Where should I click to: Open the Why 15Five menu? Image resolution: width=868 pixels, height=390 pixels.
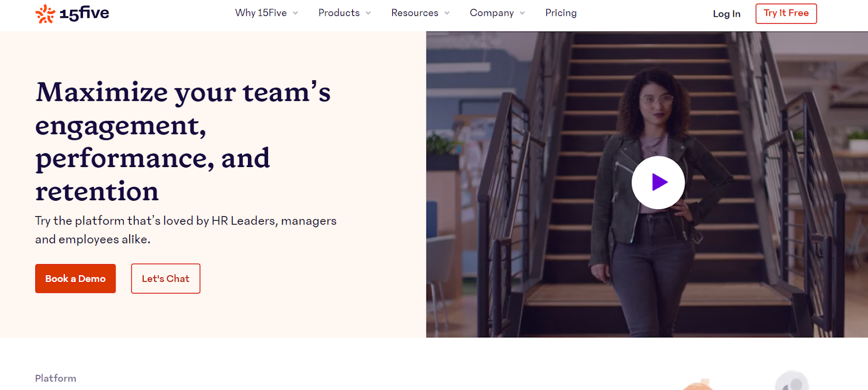(260, 13)
